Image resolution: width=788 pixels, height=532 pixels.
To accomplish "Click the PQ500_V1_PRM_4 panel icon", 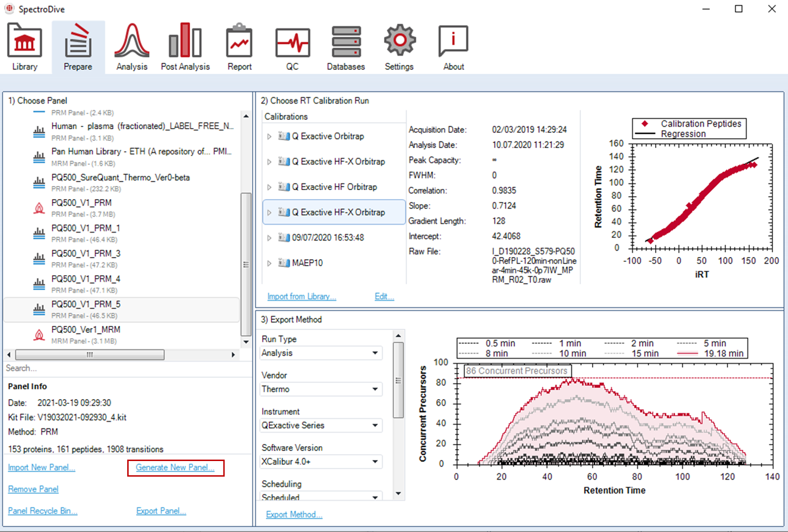I will click(x=39, y=284).
